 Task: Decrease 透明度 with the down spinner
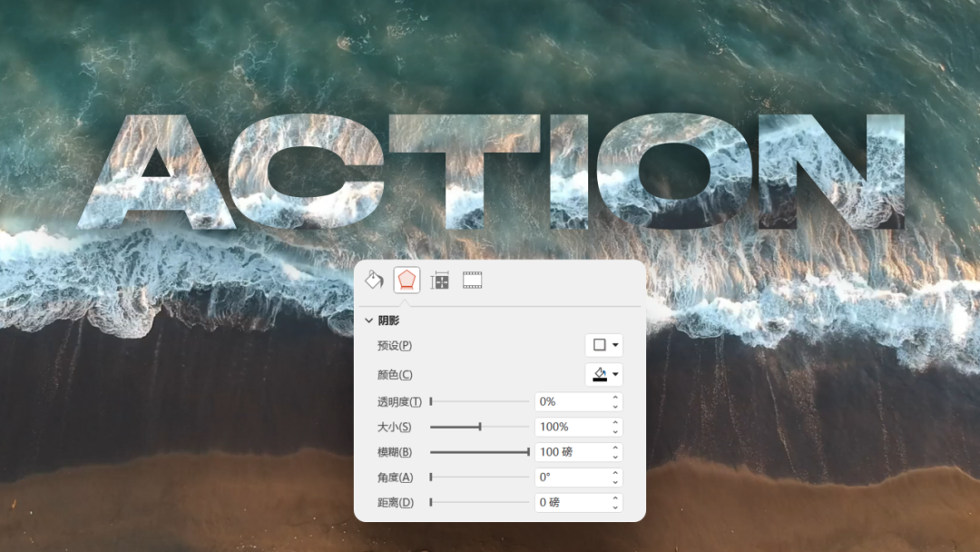coord(615,407)
